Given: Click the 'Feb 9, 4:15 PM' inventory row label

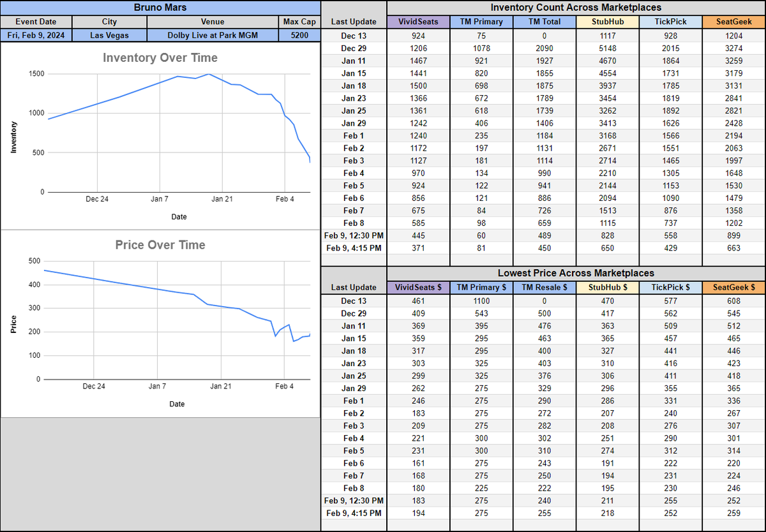Looking at the screenshot, I should (354, 248).
